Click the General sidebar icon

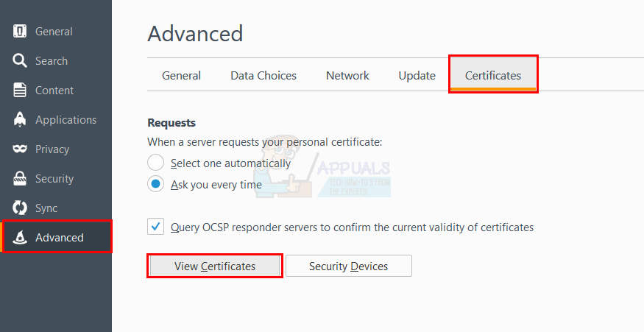tap(21, 32)
